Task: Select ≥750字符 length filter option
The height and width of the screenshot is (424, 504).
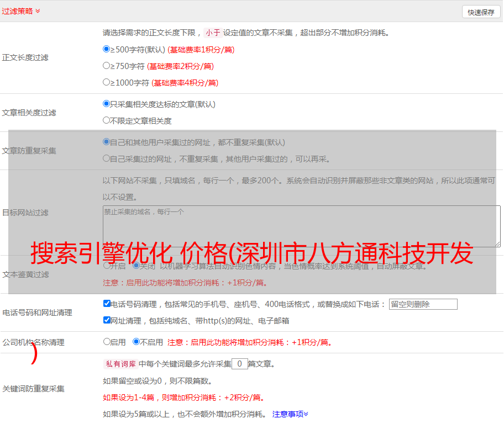Action: click(107, 66)
